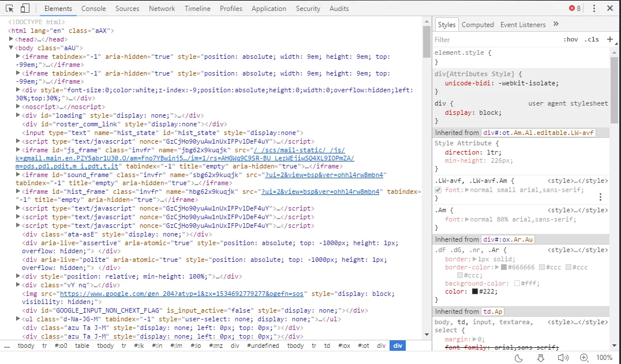Activate the inspect element picker icon

coord(9,8)
